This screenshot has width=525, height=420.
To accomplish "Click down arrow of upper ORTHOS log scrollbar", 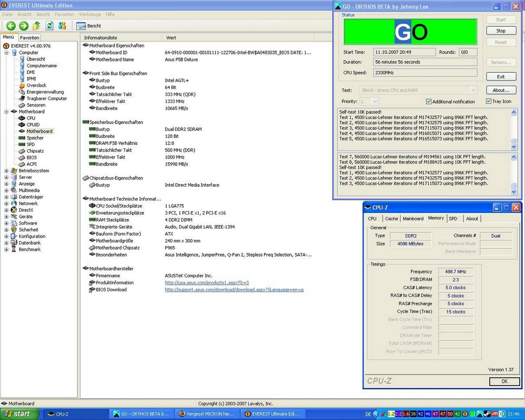I will pos(514,147).
